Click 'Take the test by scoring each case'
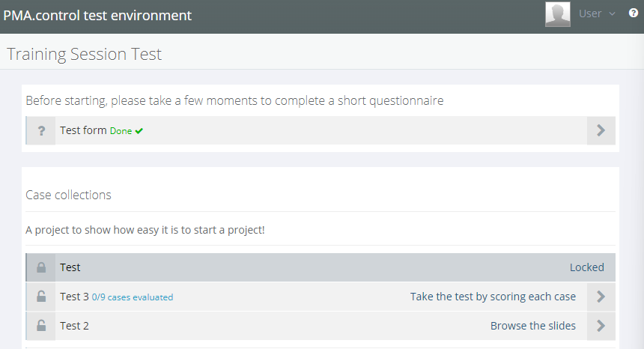Screen dimensions: 644x349 493,297
